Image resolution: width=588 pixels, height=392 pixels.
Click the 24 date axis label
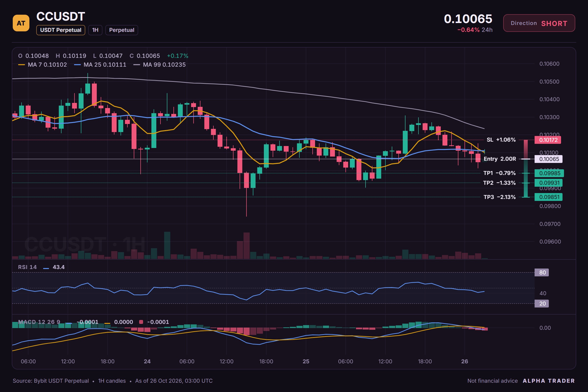click(x=147, y=362)
